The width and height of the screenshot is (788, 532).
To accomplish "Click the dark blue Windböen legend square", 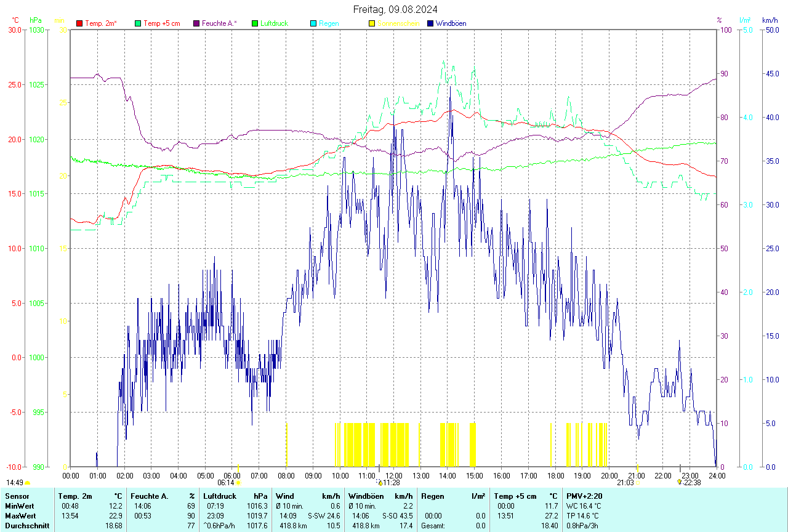I will pyautogui.click(x=430, y=23).
